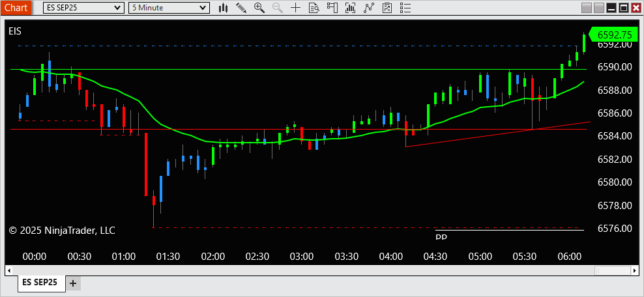Click the 6576.00 price axis label

[615, 228]
